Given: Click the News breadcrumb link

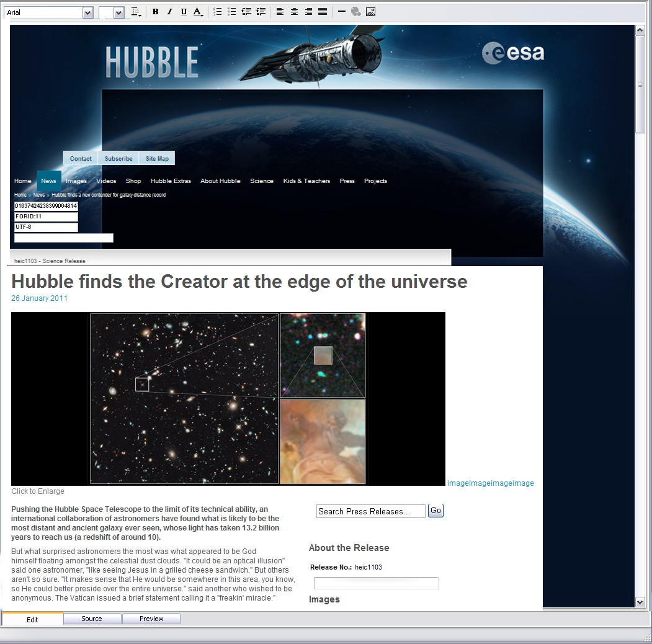Looking at the screenshot, I should click(39, 195).
